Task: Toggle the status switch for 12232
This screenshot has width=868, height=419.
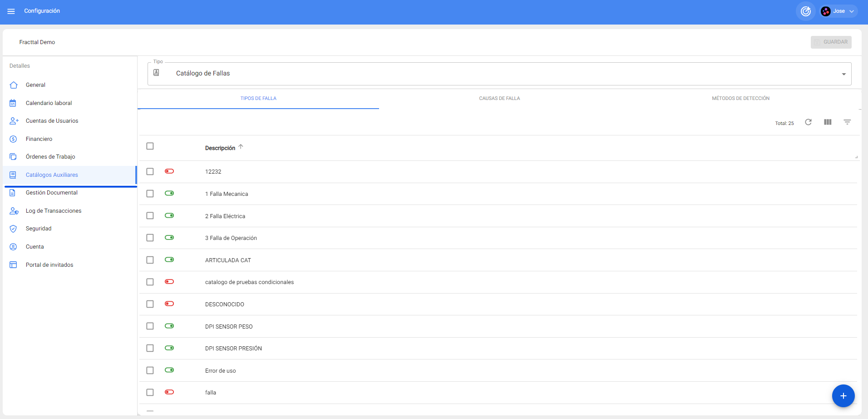Action: 169,171
